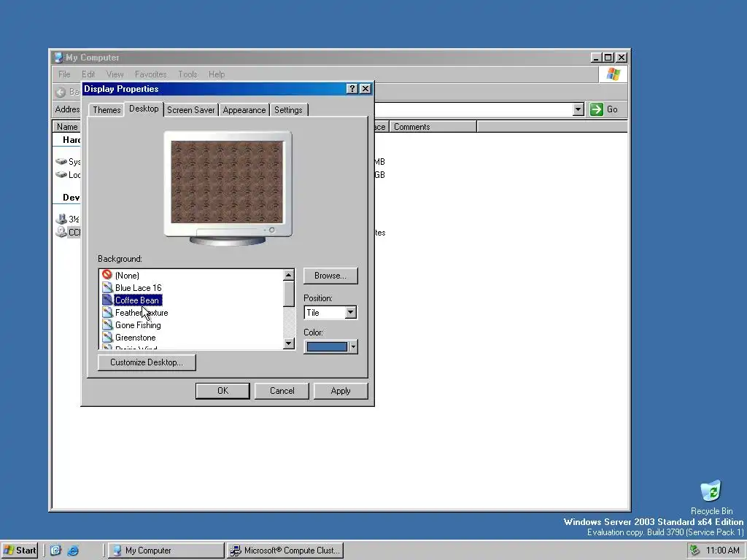This screenshot has height=560, width=747.
Task: Click the Browse... button
Action: point(330,275)
